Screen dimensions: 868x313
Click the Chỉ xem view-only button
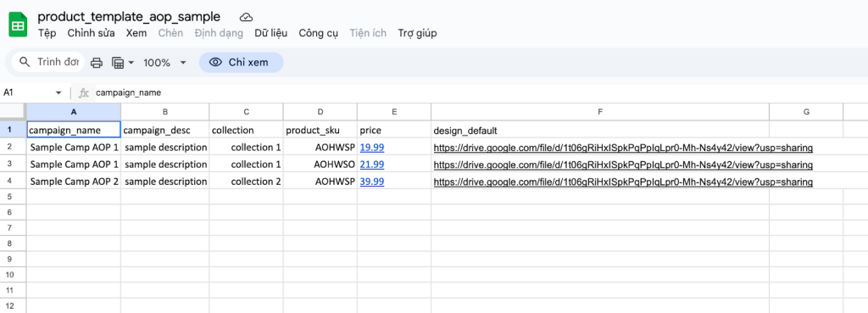[242, 63]
